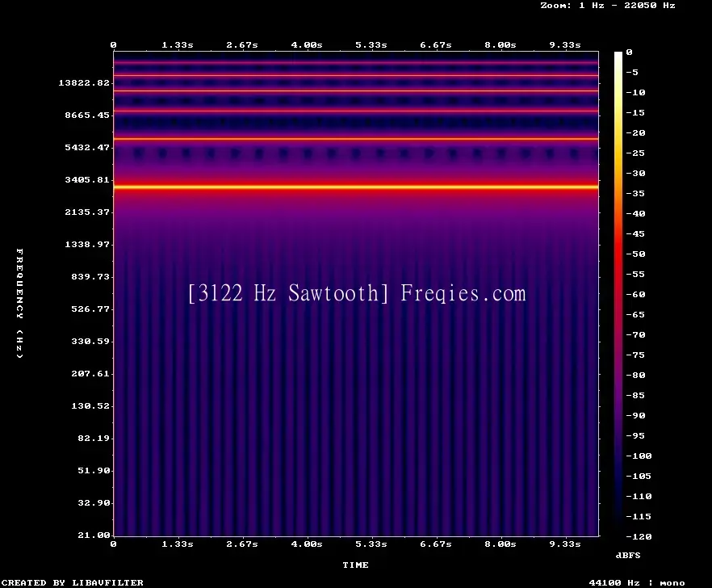Click the -50 dBFS scale label
The image size is (712, 588).
point(635,254)
